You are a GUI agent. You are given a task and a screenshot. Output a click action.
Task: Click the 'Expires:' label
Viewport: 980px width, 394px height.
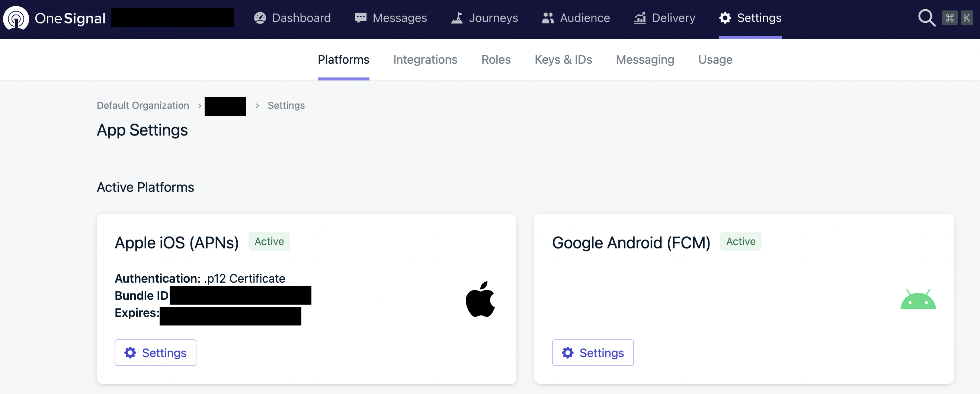pyautogui.click(x=137, y=312)
